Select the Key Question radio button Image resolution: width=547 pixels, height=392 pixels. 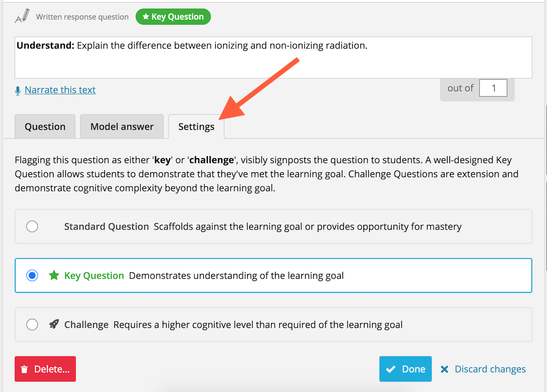tap(32, 275)
